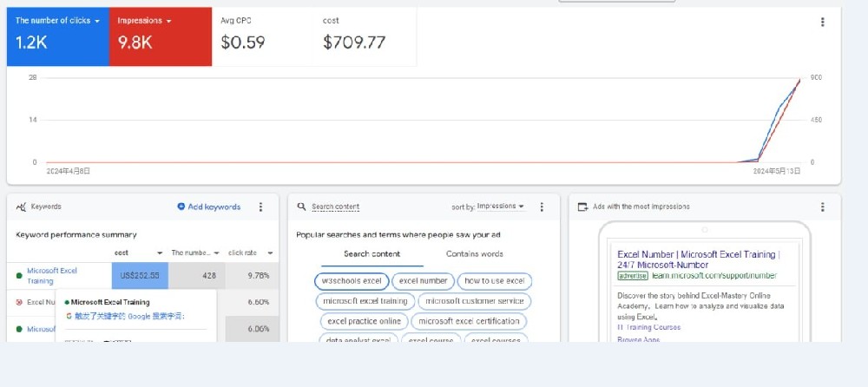Click the 6.60% click rate cell
Screen dimensions: 868x387
(x=253, y=302)
